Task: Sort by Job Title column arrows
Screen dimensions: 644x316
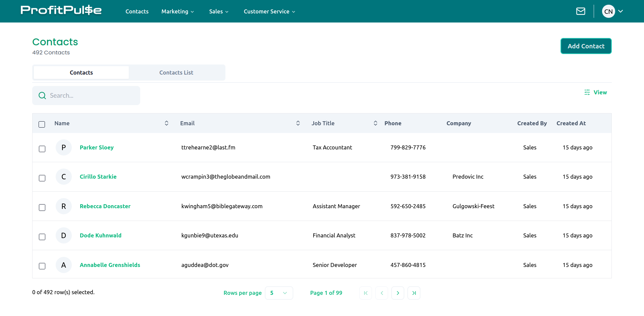Action: [x=375, y=123]
